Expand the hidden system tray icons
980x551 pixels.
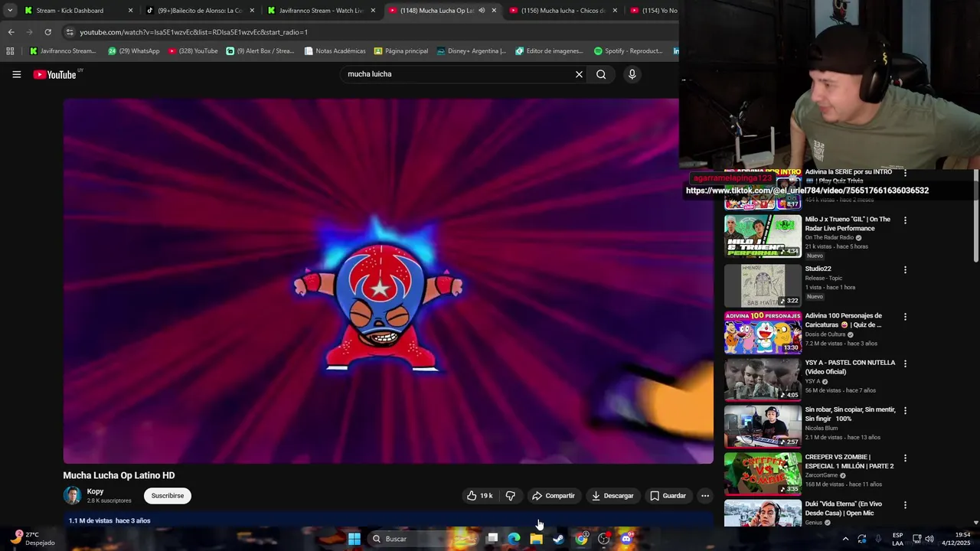(x=846, y=539)
